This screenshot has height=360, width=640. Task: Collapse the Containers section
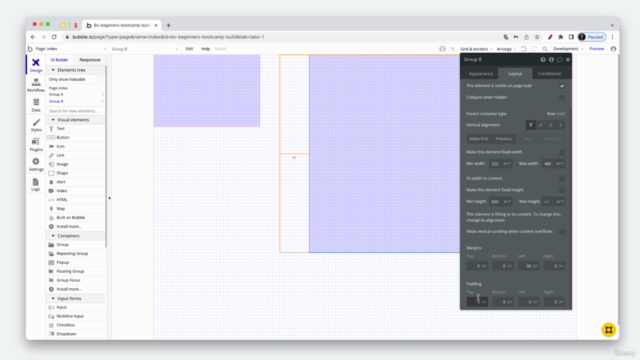[53, 236]
